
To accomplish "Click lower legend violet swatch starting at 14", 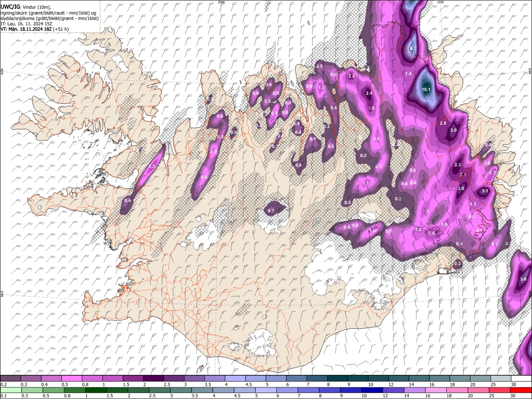I will click(x=415, y=390).
